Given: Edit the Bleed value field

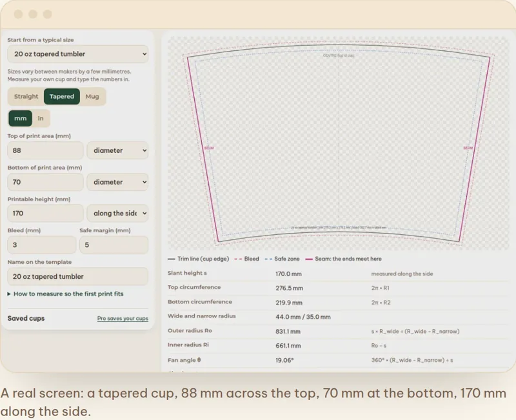Looking at the screenshot, I should click(42, 245).
